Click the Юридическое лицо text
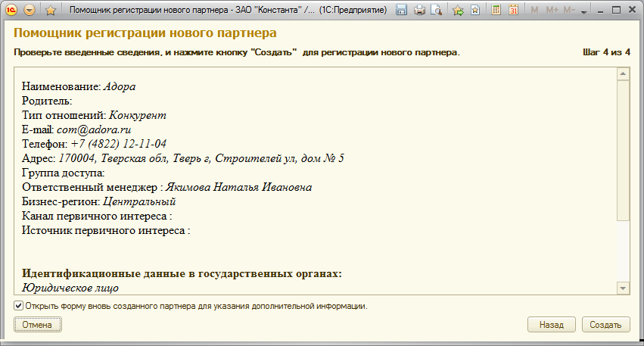 pos(70,288)
